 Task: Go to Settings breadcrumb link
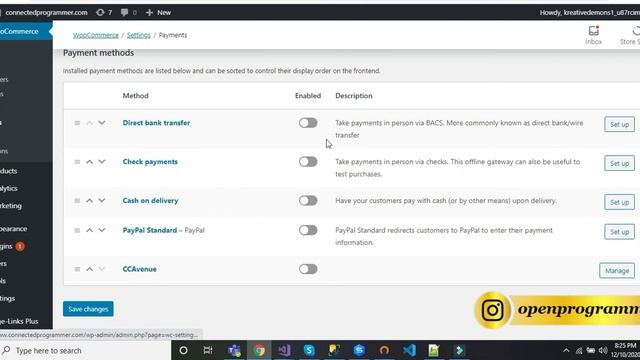pos(138,35)
